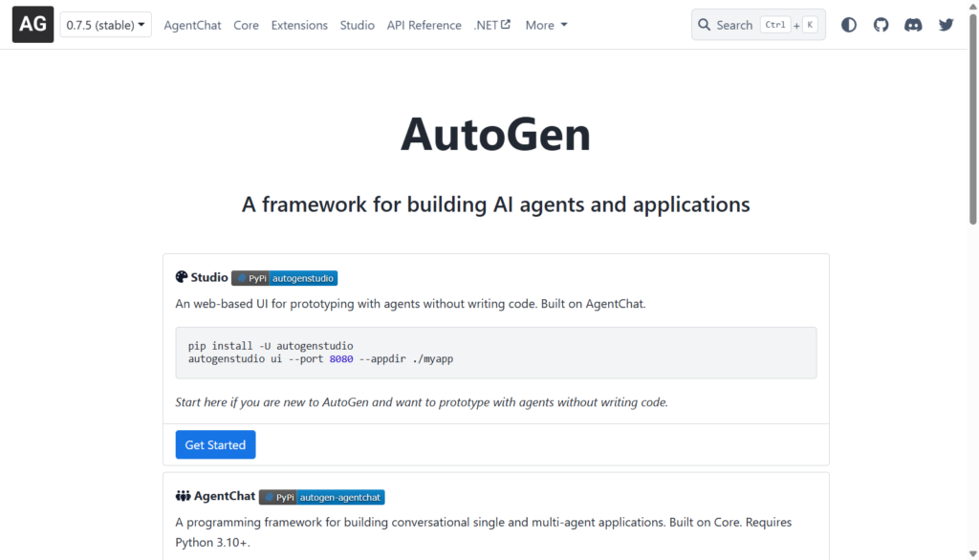
Task: Open the API Reference page
Action: (x=424, y=25)
